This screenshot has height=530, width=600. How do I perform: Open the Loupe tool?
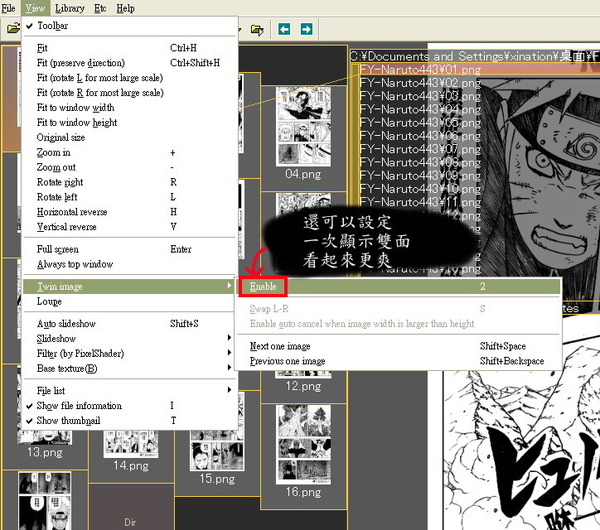[129, 302]
